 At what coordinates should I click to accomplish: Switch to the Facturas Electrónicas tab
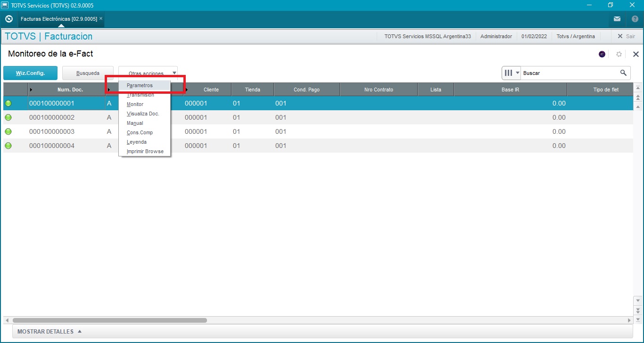(59, 19)
